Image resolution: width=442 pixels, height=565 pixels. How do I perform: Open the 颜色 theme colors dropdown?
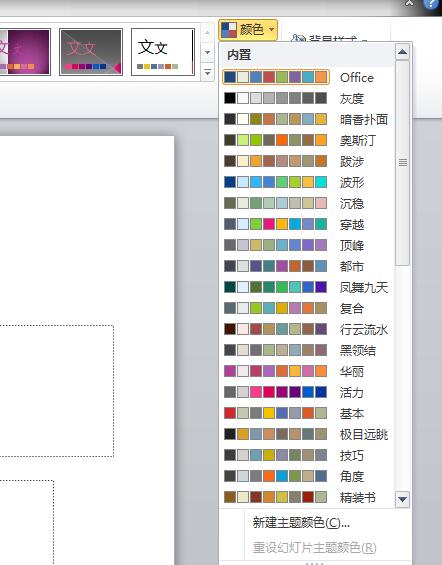pyautogui.click(x=248, y=30)
